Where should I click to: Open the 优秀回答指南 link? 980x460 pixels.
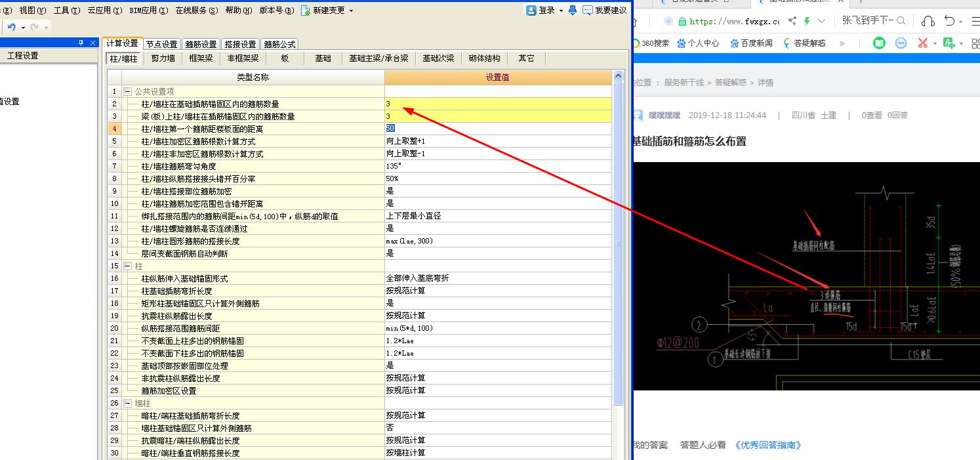coord(768,445)
